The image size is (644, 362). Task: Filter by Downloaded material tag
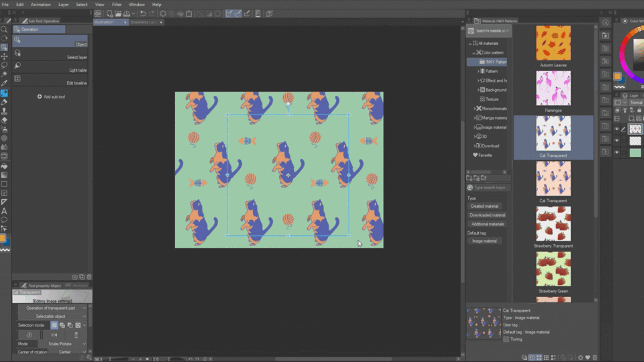[487, 215]
